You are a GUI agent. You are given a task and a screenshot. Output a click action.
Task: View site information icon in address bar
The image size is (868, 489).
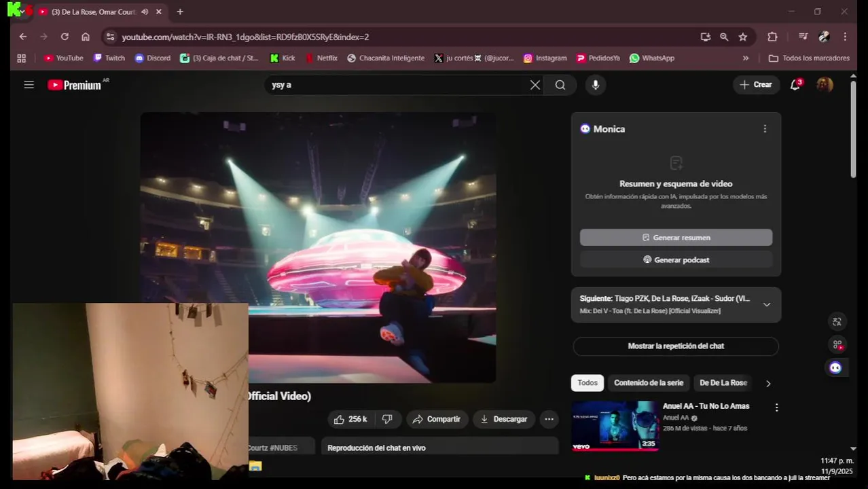tap(111, 37)
